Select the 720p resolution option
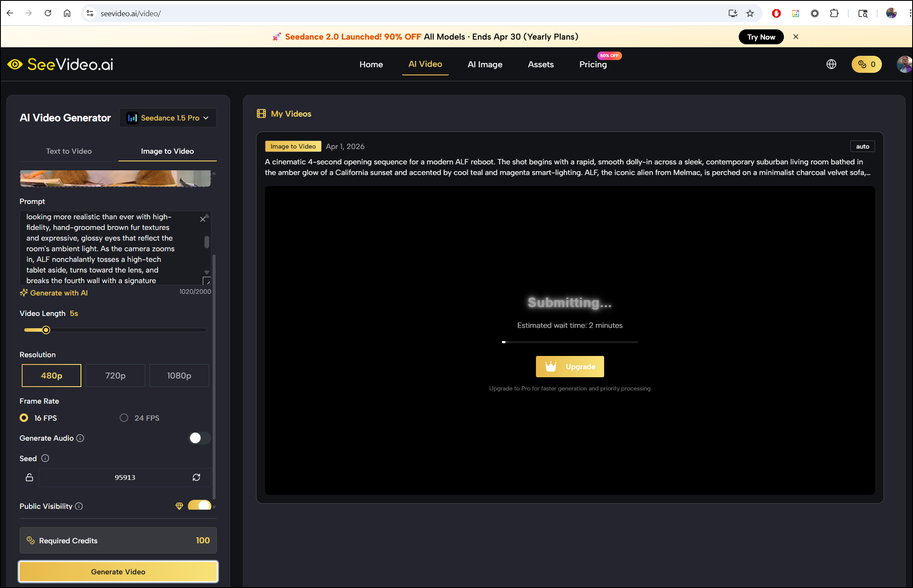This screenshot has height=588, width=913. (x=115, y=376)
